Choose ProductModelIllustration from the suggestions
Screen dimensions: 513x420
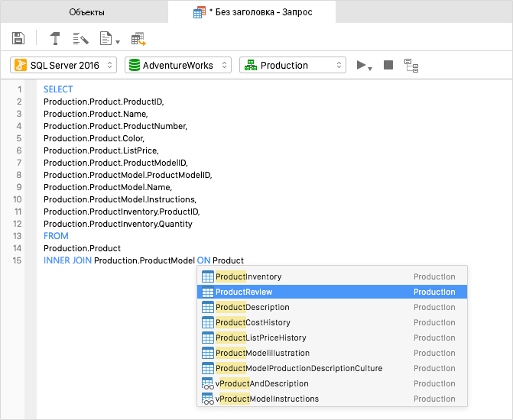pos(332,353)
